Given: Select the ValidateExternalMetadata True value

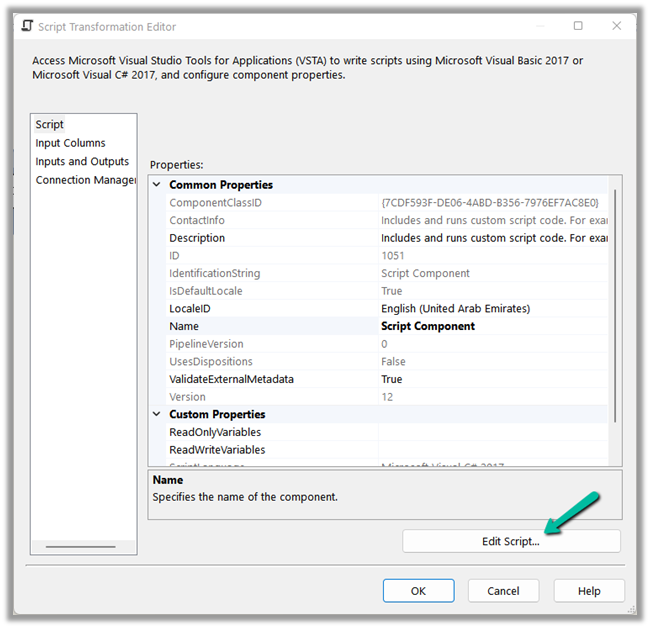Looking at the screenshot, I should tap(490, 379).
